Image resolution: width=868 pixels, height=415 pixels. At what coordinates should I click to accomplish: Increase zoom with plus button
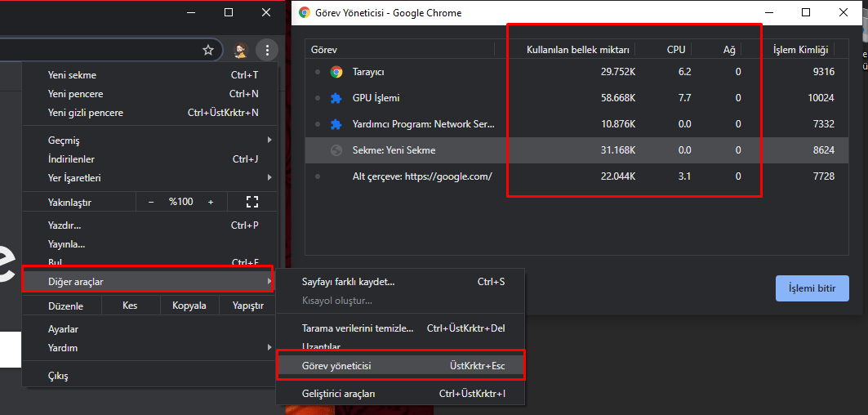click(x=211, y=202)
